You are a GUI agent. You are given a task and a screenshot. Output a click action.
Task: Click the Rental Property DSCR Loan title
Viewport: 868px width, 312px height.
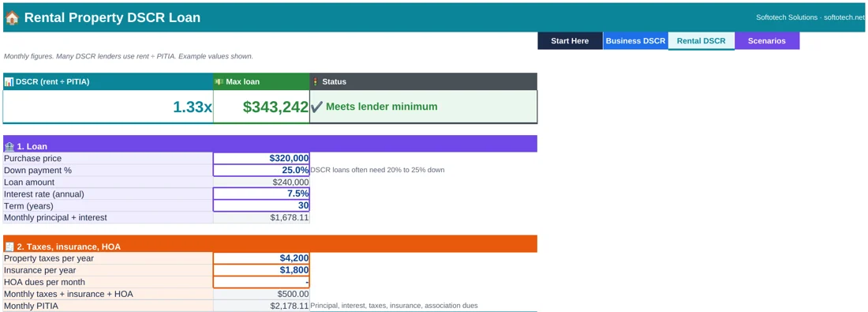[x=112, y=17]
